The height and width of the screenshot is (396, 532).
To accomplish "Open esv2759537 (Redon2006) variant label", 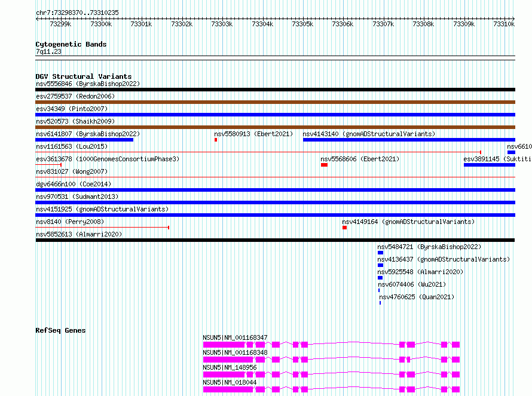I will [x=75, y=96].
